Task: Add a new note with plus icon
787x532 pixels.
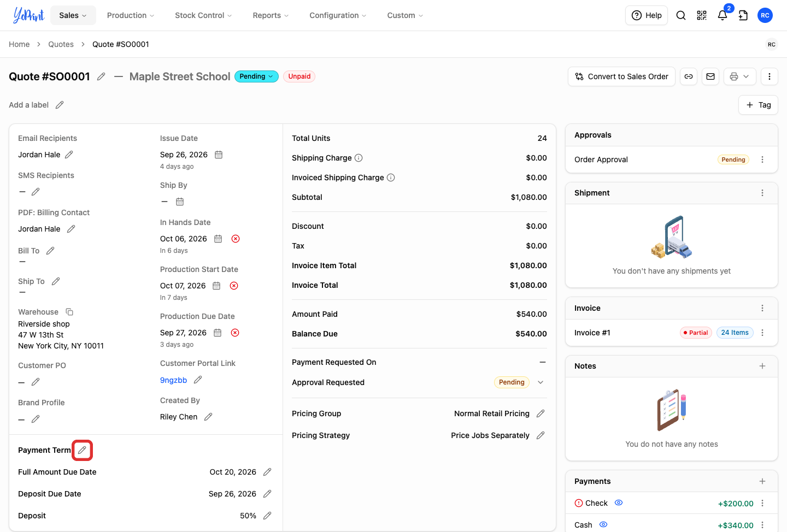Action: coord(762,366)
